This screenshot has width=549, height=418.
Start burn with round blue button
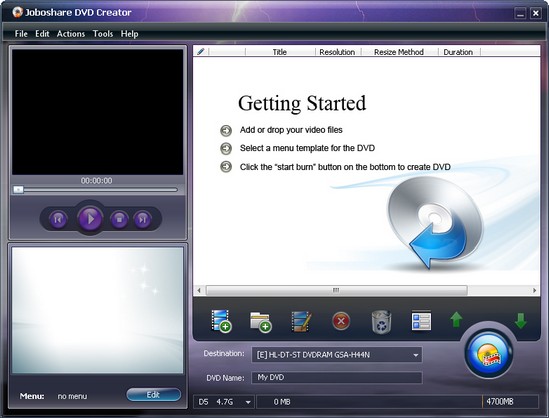point(489,354)
